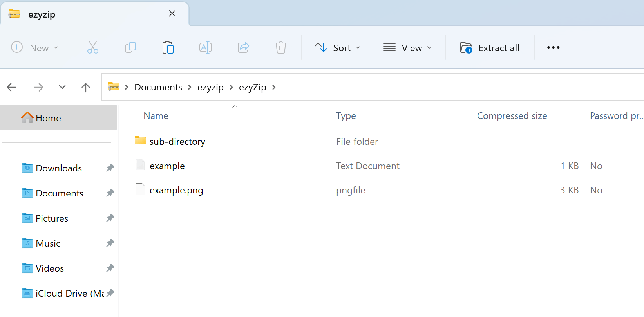Screen dimensions: 644x317
Task: Click the 1 KB compressed size cell
Action: 569,166
